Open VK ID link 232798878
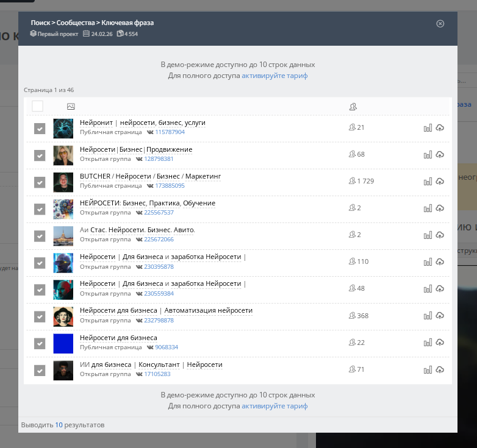Screen dimensions: 477x448 (159, 320)
